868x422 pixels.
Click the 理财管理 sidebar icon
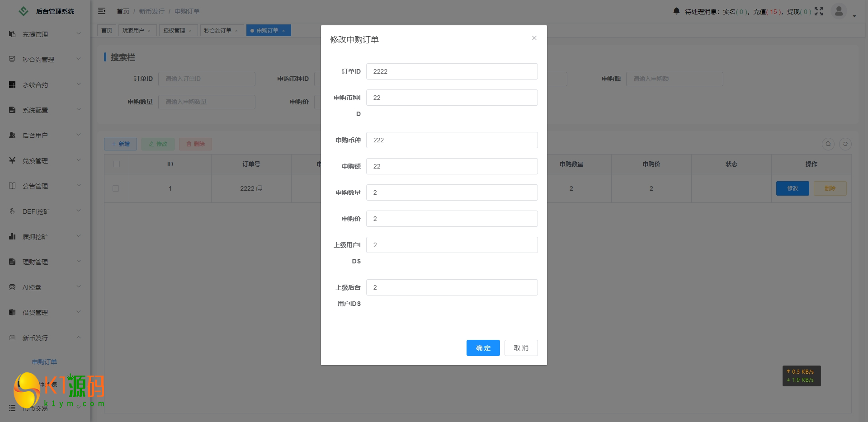click(x=12, y=262)
